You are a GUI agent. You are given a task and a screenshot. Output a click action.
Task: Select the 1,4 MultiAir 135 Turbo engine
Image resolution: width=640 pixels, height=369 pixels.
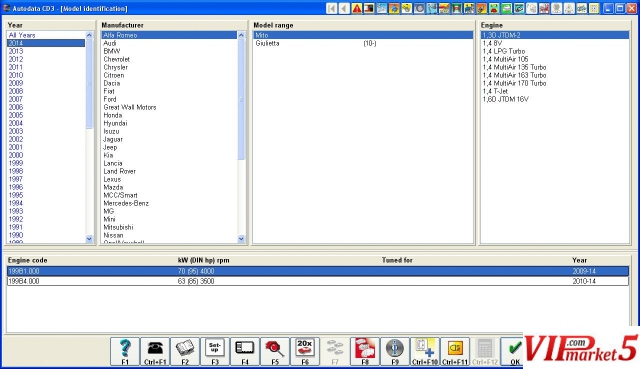(555, 67)
